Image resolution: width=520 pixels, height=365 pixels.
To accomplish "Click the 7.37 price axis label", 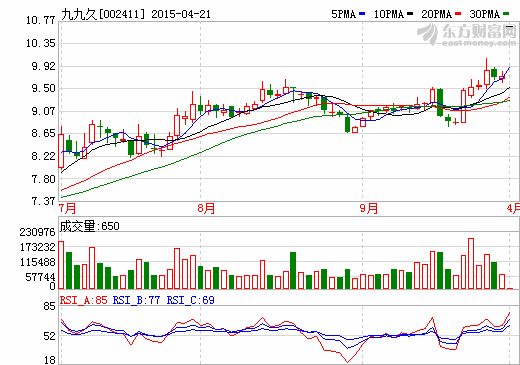I will [43, 201].
